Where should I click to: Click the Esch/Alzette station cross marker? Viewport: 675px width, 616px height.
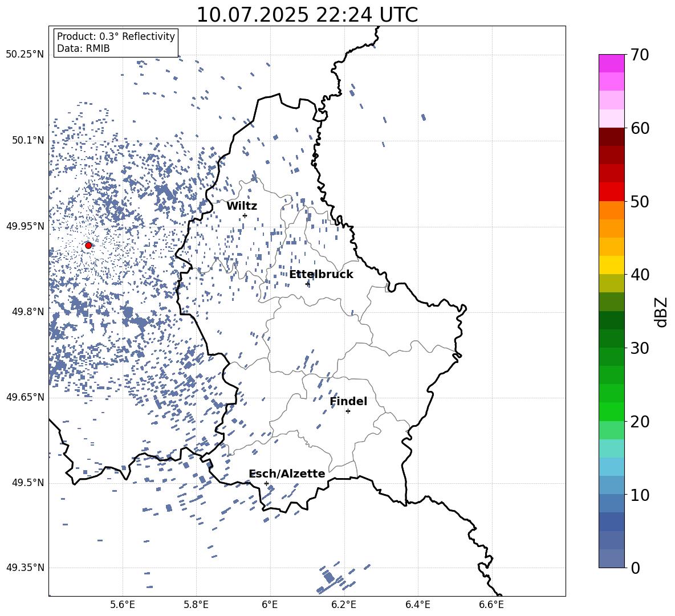[x=266, y=483]
